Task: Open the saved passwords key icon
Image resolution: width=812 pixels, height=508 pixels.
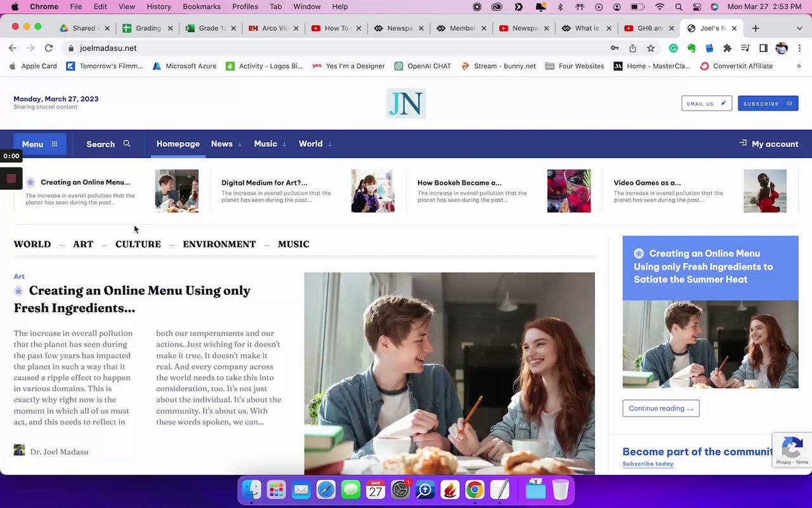Action: coord(614,48)
